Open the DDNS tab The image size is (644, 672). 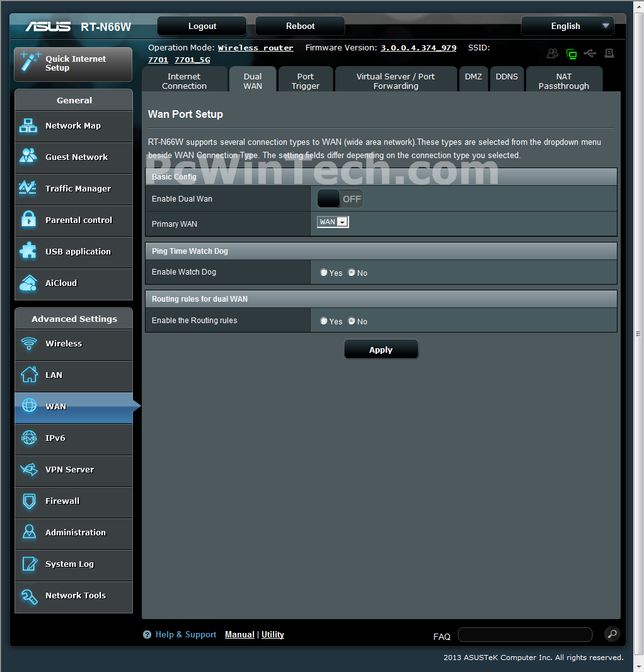click(507, 80)
